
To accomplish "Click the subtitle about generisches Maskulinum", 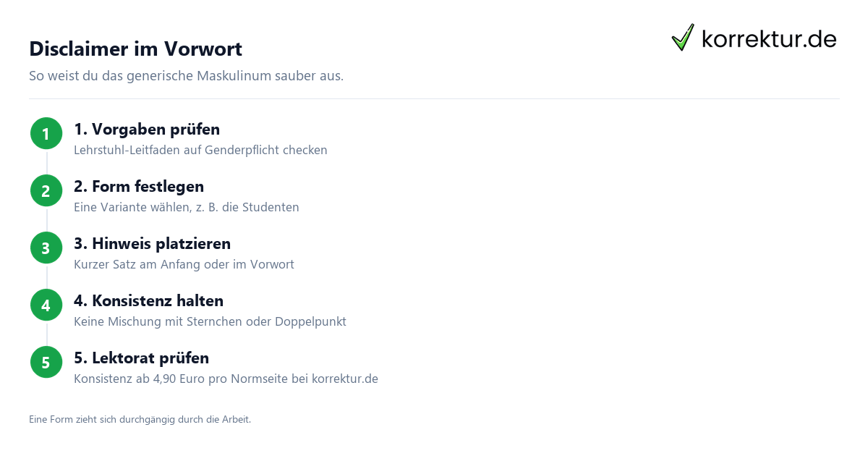I will tap(186, 76).
